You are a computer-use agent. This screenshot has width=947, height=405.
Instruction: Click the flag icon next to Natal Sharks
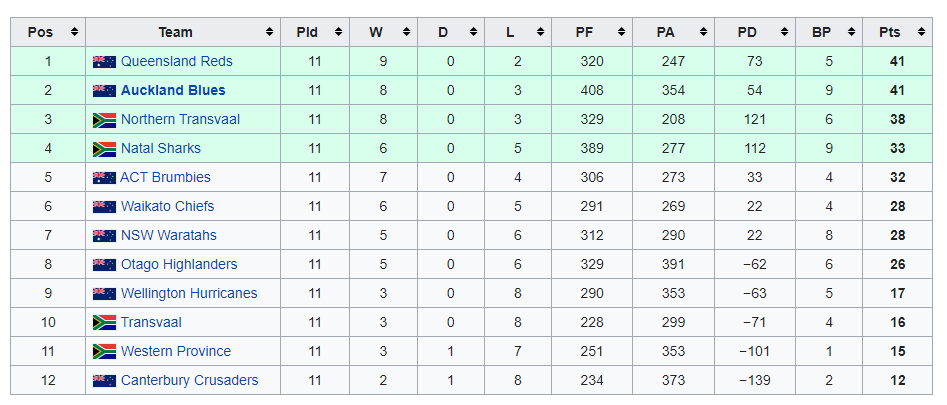(104, 149)
